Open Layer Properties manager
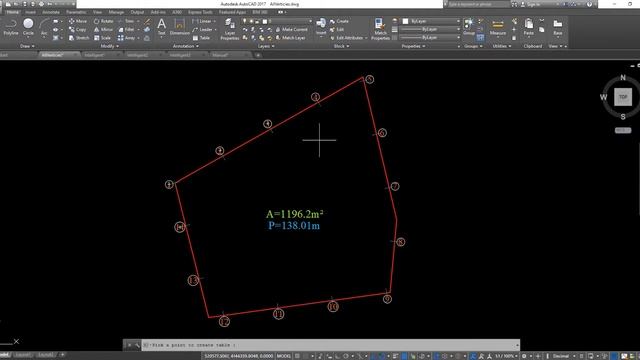 230,29
